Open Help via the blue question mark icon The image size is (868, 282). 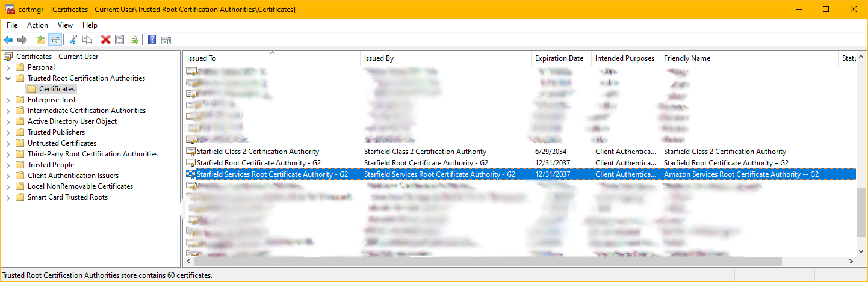[x=152, y=40]
